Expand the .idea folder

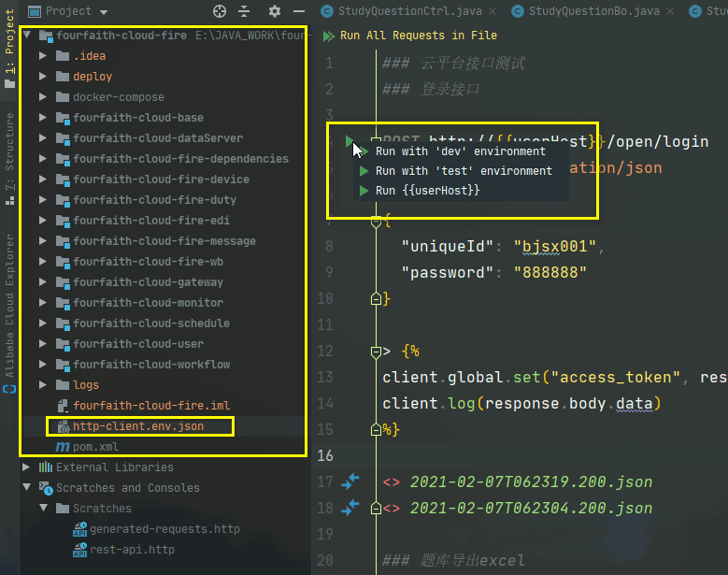point(43,56)
